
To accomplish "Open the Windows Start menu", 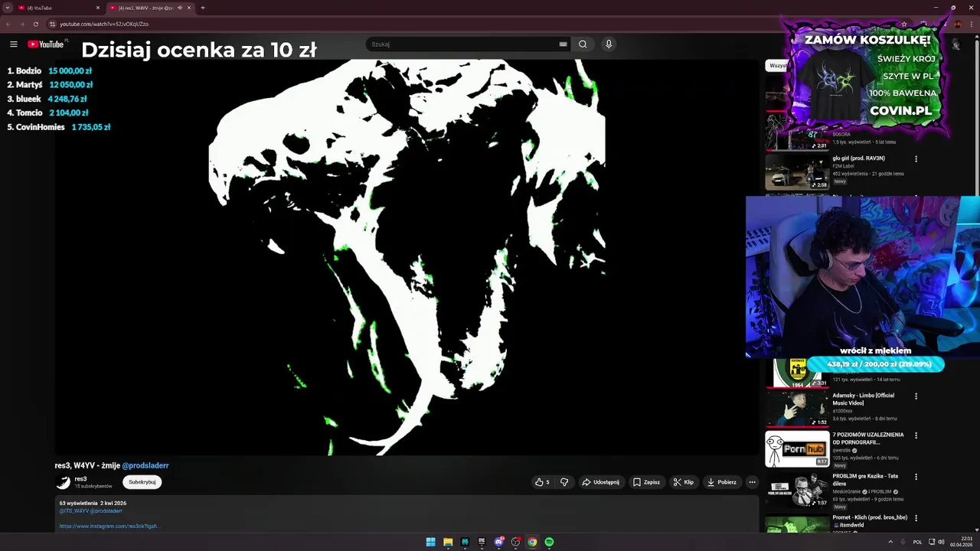I will [431, 542].
